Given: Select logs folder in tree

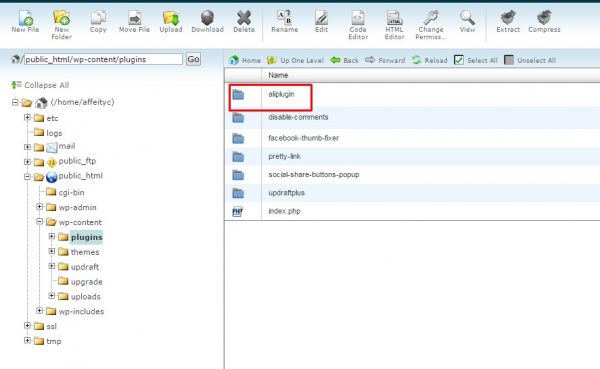Looking at the screenshot, I should pyautogui.click(x=54, y=133).
